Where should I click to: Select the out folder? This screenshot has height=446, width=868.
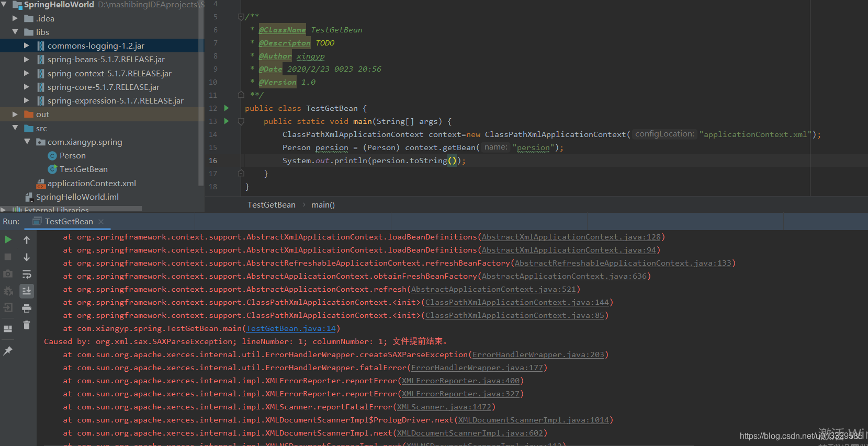(42, 115)
